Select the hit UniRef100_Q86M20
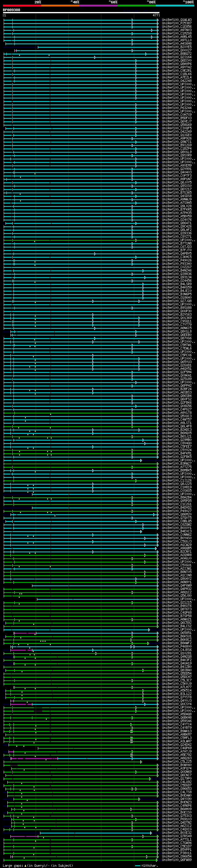The image size is (197, 868). pos(177,514)
